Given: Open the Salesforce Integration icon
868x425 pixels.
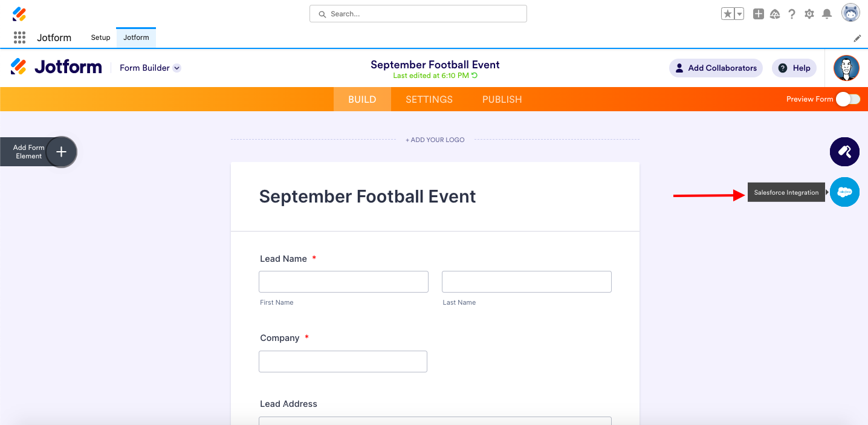Looking at the screenshot, I should coord(844,192).
